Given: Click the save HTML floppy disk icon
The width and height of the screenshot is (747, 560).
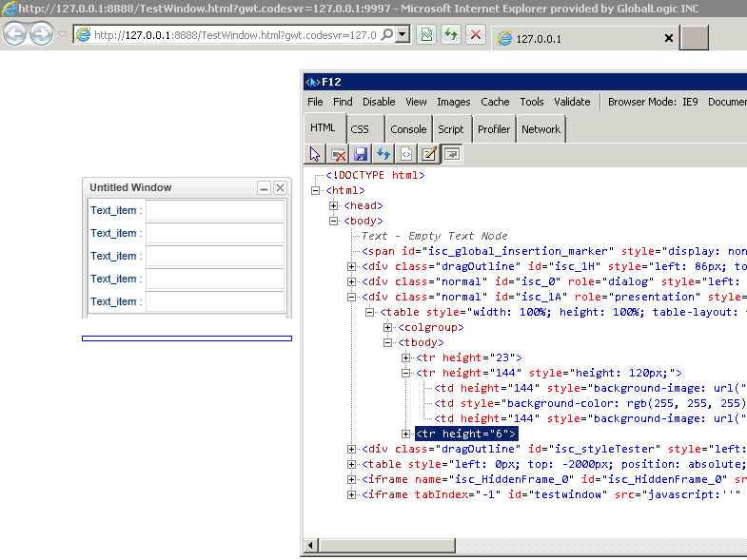Looking at the screenshot, I should [361, 154].
